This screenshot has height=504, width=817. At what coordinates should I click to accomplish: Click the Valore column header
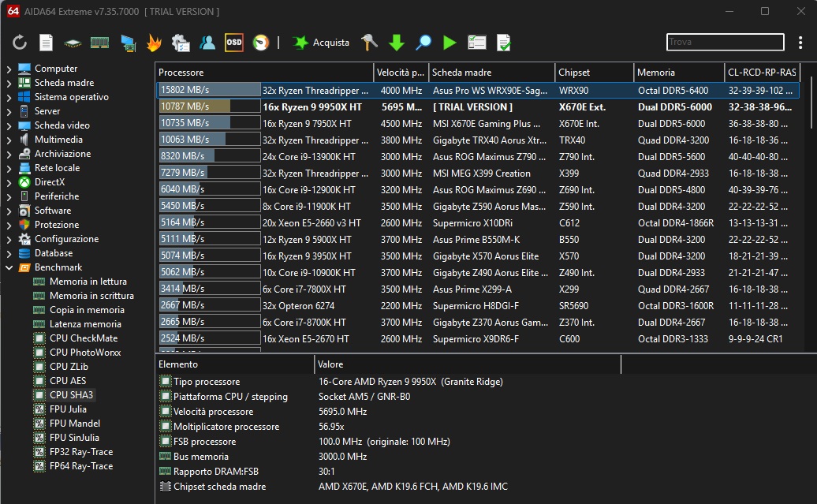(x=468, y=364)
